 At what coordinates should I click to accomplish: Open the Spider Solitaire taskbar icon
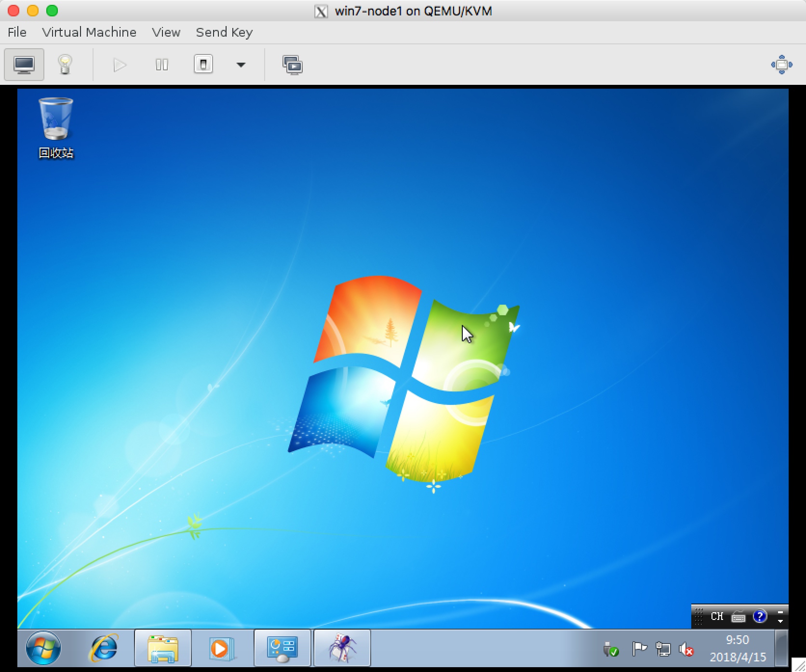pyautogui.click(x=342, y=648)
